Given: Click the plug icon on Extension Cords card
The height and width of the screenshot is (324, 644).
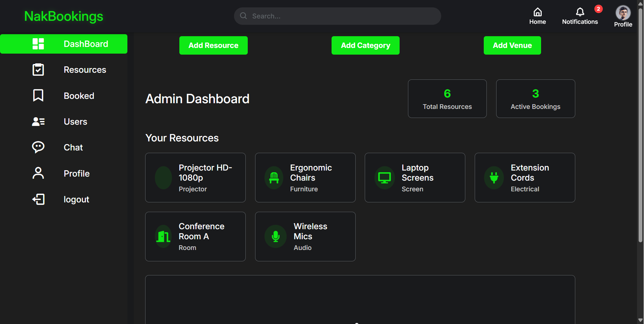Looking at the screenshot, I should pos(494,178).
